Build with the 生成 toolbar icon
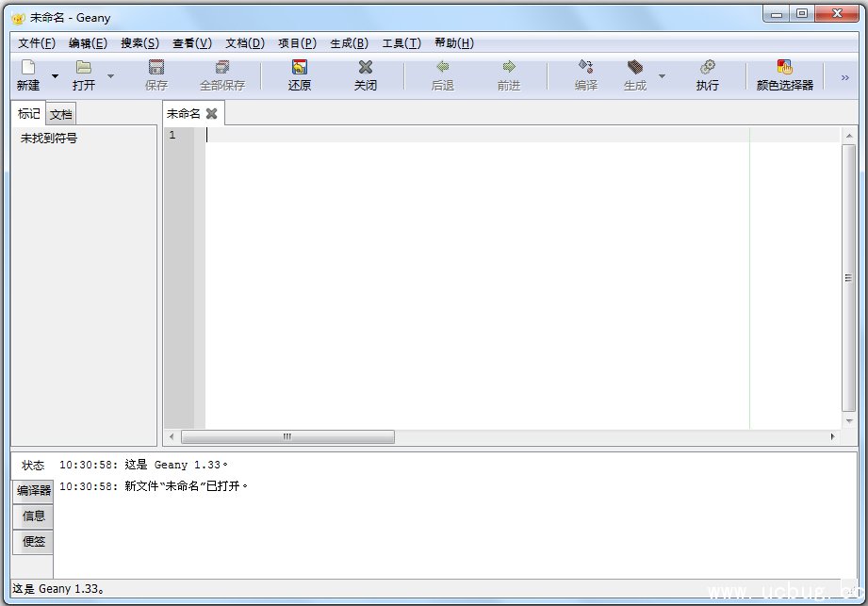The height and width of the screenshot is (606, 868). [635, 67]
